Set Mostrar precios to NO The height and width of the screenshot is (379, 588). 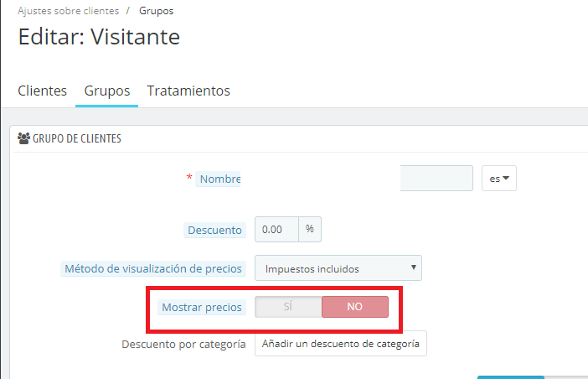point(355,307)
